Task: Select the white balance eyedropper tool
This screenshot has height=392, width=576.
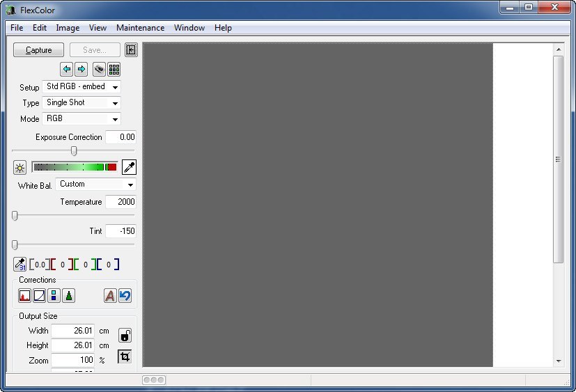Action: click(129, 167)
